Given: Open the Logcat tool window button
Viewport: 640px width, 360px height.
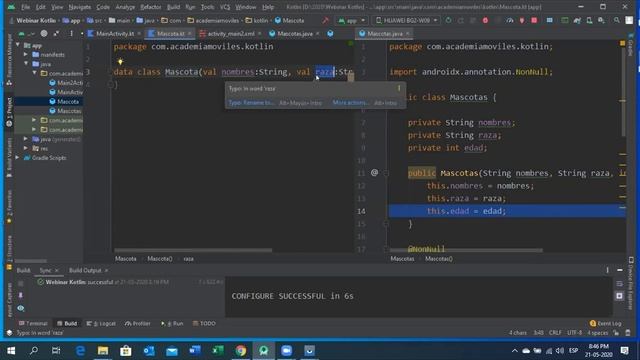Looking at the screenshot, I should click(x=101, y=324).
